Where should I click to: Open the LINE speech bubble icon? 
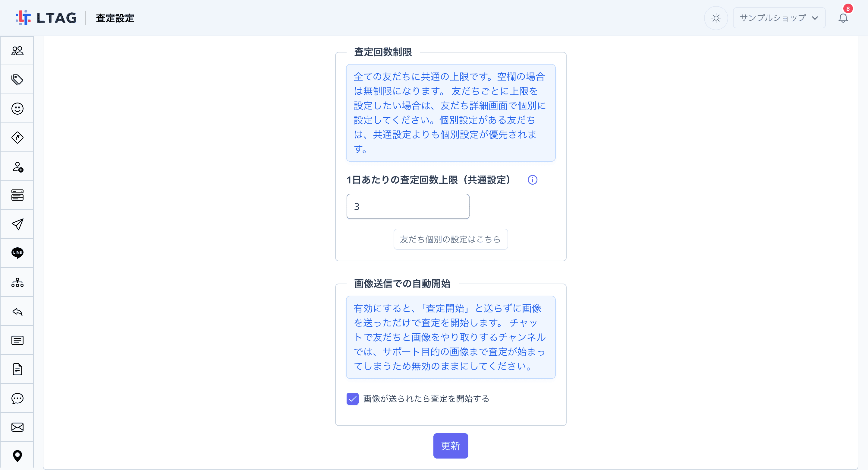17,253
